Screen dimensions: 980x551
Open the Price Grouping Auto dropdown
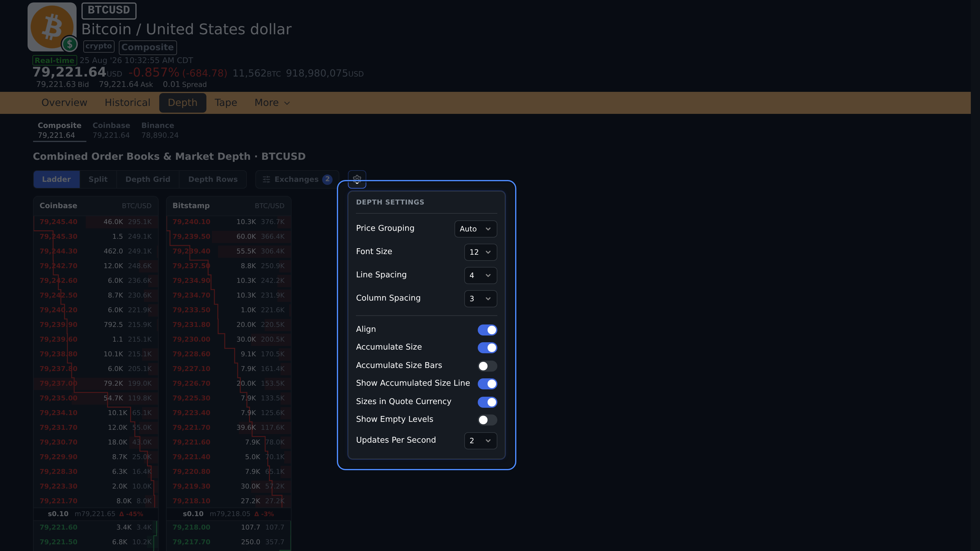click(x=476, y=229)
